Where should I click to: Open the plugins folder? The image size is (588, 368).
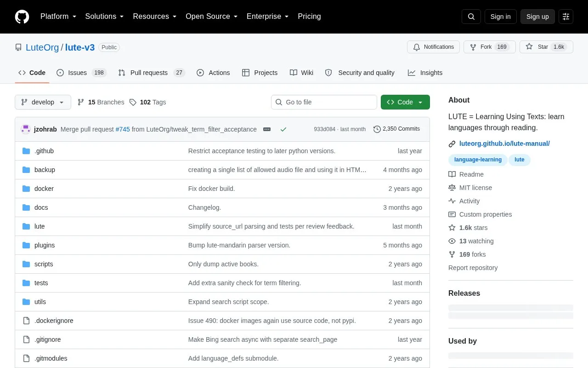pyautogui.click(x=45, y=245)
